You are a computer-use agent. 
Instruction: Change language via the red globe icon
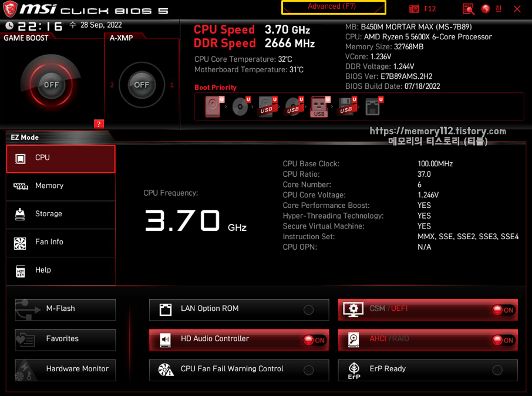pos(486,9)
